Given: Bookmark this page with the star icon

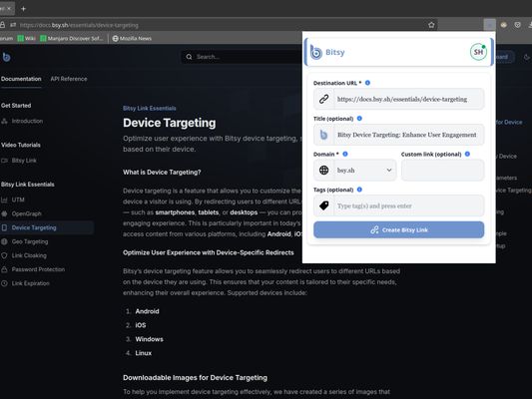Looking at the screenshot, I should [x=431, y=25].
